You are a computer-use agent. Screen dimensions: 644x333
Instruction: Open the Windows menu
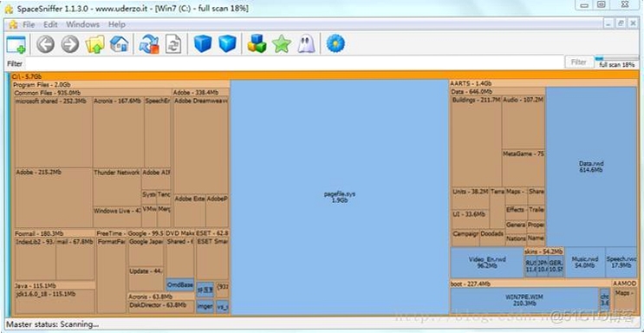coord(82,24)
